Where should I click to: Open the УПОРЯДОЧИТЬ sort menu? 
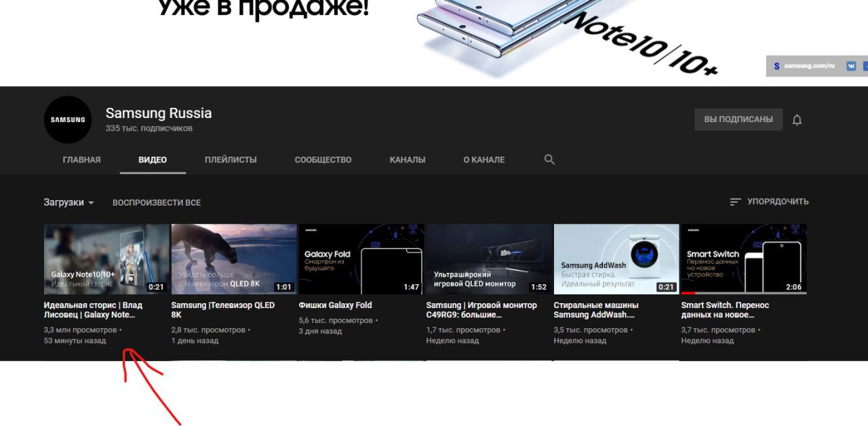click(x=769, y=201)
